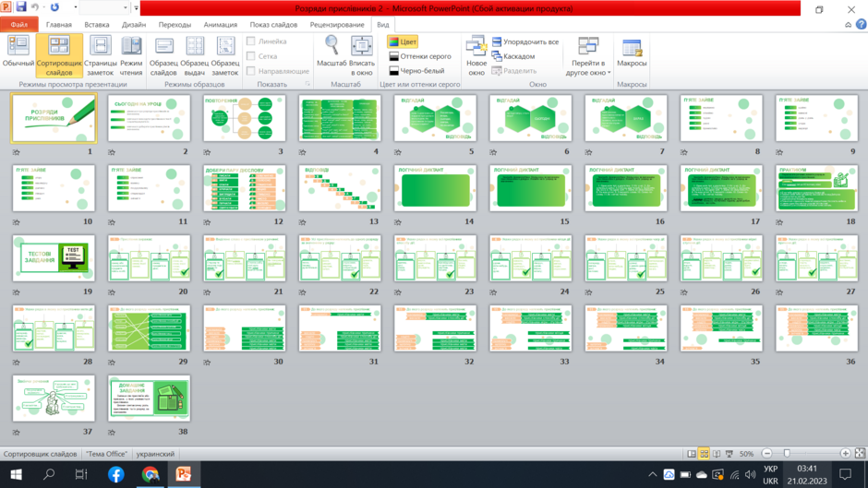Screen dimensions: 868x488
Task: Click the language indicator украинский in status bar
Action: [x=155, y=454]
